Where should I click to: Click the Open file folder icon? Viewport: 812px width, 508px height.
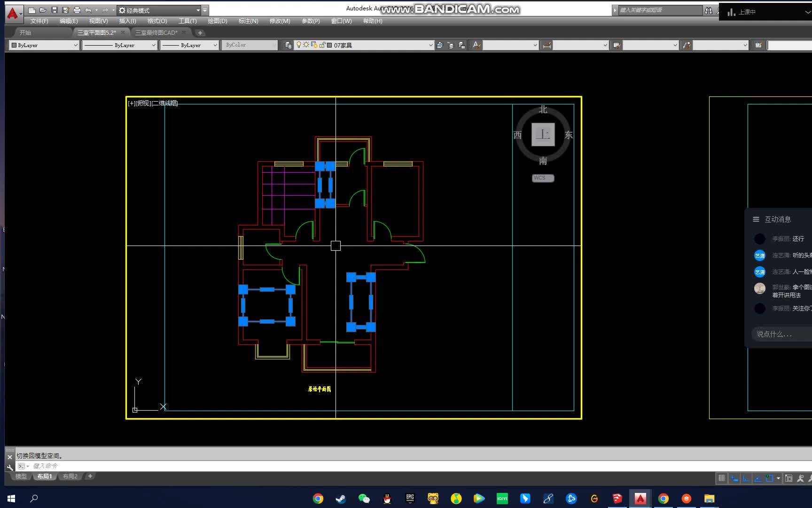43,10
